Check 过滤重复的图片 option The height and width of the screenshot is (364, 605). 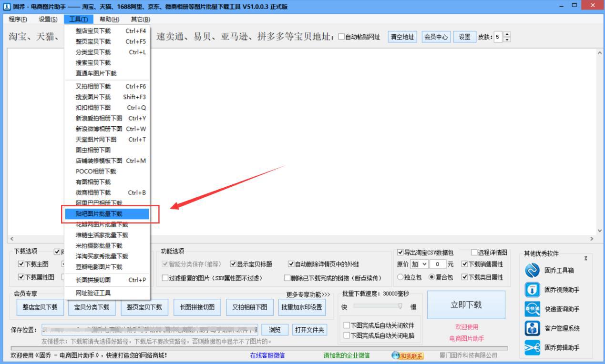(x=164, y=277)
